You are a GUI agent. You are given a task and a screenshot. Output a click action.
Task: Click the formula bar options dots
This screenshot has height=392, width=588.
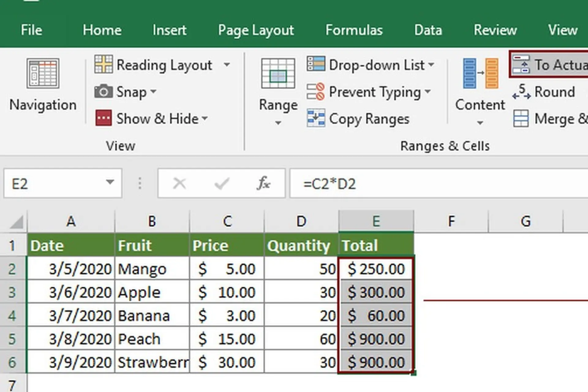[140, 183]
